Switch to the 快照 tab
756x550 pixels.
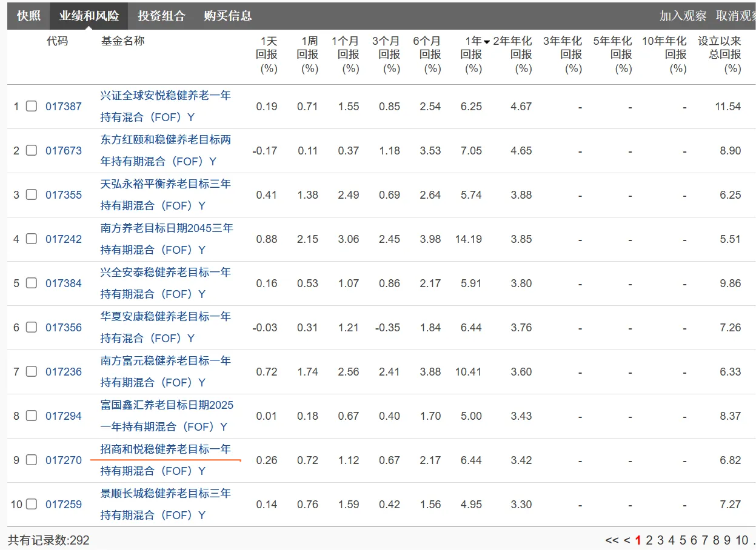(x=28, y=16)
